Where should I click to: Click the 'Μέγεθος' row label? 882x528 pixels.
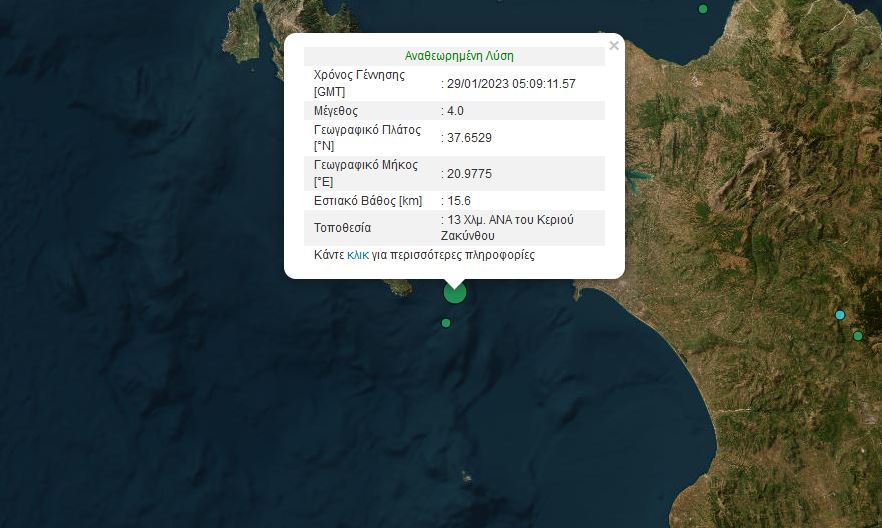pyautogui.click(x=336, y=111)
